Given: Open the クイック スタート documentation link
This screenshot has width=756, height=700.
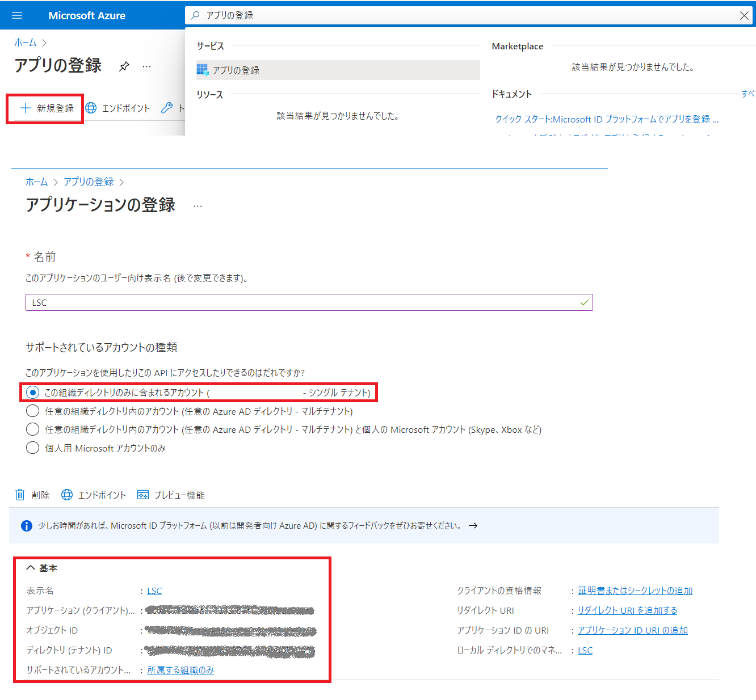Looking at the screenshot, I should [607, 119].
